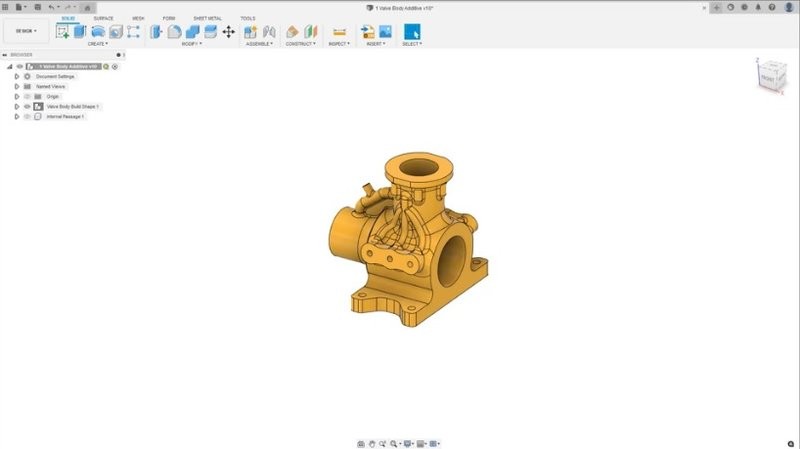This screenshot has height=449, width=800.
Task: Open the Construct menu label
Action: 300,44
